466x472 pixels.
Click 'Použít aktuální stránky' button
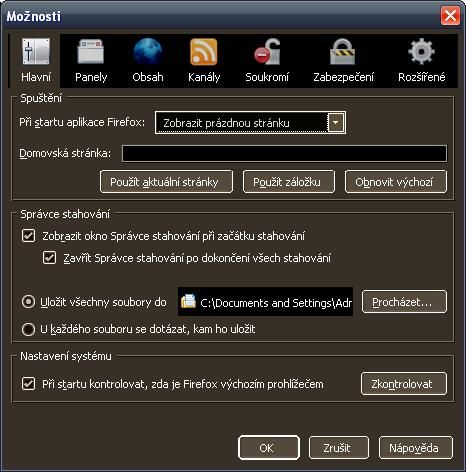tap(166, 182)
